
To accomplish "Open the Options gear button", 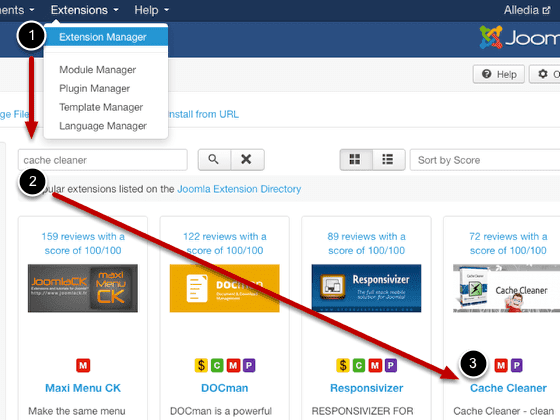I will coord(545,74).
